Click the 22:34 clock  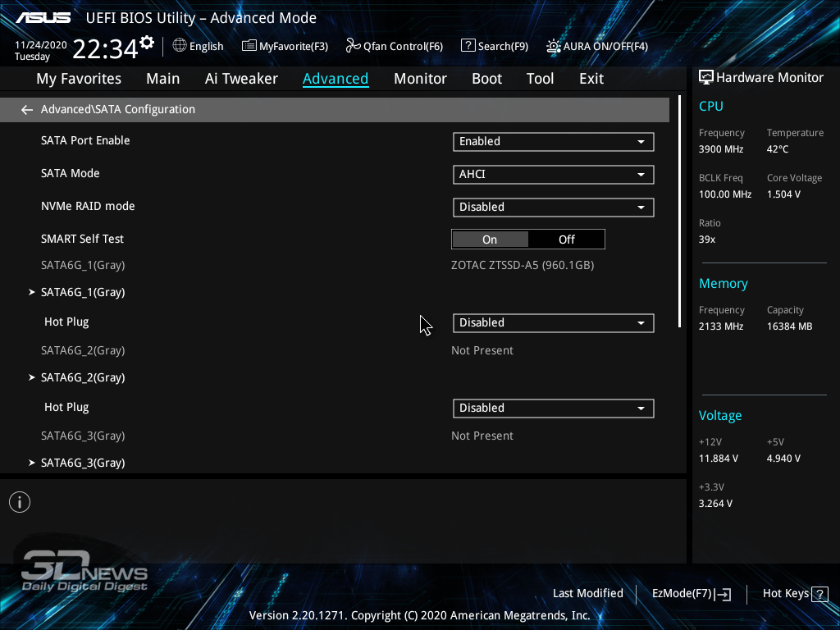(106, 49)
